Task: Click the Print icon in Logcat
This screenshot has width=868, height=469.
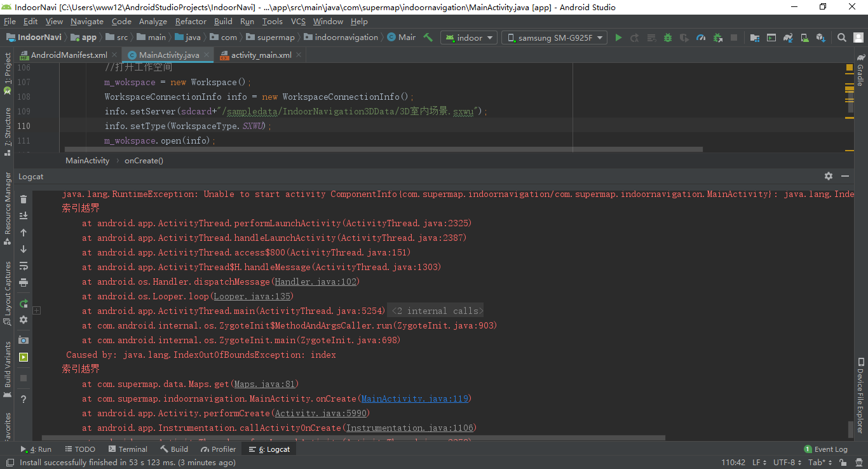Action: [24, 282]
